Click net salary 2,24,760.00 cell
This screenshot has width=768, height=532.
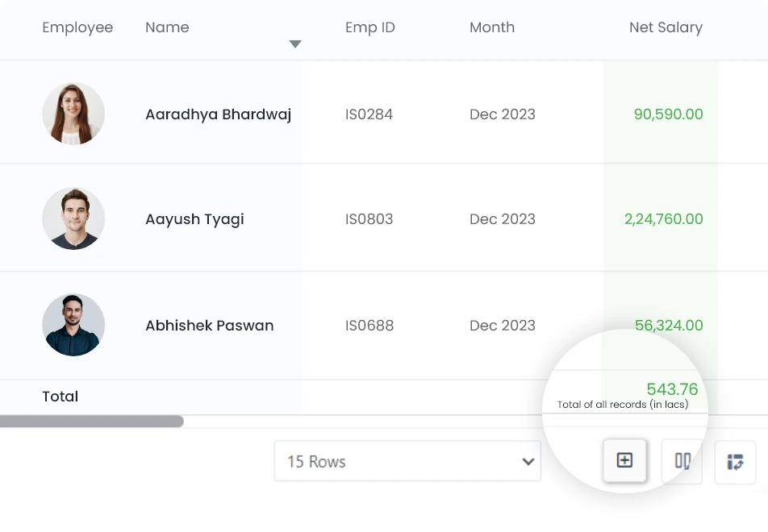(x=663, y=219)
